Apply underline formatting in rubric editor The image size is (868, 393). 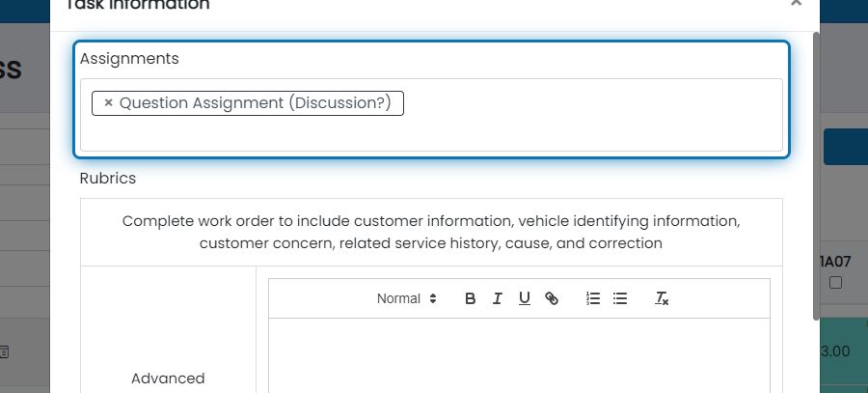[x=525, y=298]
